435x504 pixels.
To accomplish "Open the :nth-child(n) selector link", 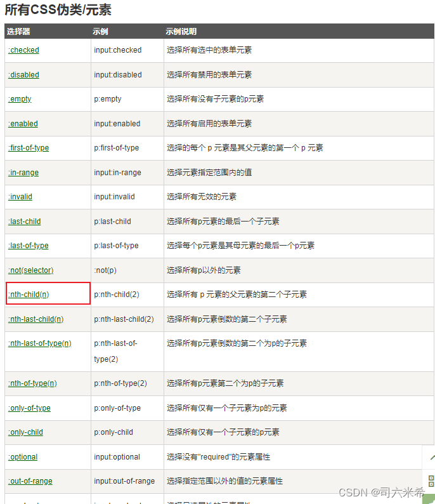I will [x=29, y=295].
